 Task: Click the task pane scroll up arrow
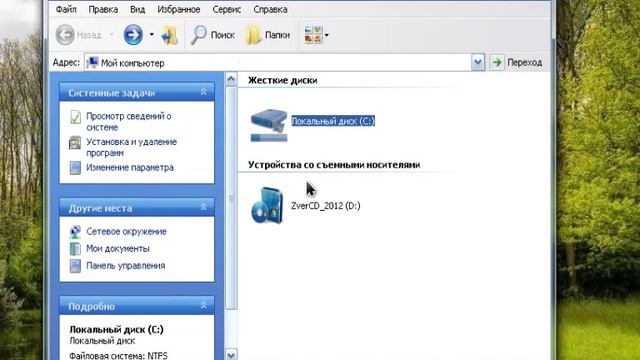pyautogui.click(x=231, y=79)
